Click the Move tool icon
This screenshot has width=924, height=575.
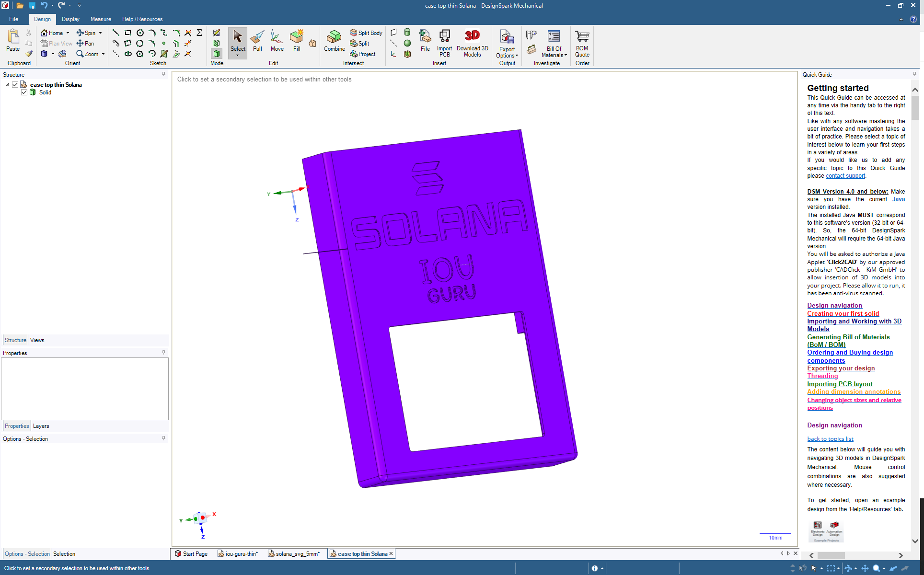(x=277, y=40)
